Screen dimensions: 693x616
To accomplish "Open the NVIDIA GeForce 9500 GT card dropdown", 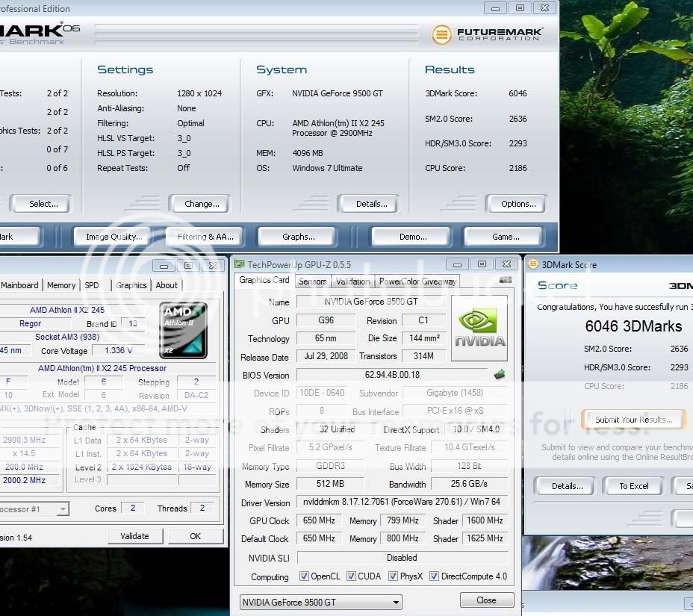I will coord(321,603).
